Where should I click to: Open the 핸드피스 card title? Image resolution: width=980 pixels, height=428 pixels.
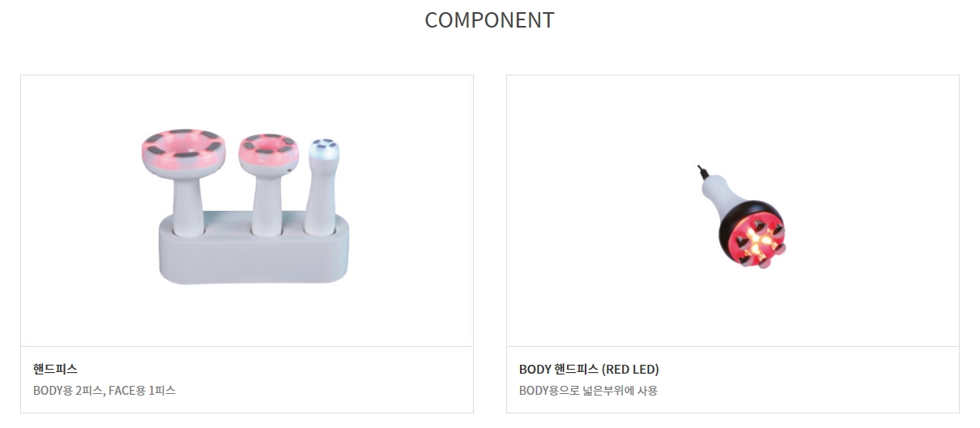(x=55, y=369)
